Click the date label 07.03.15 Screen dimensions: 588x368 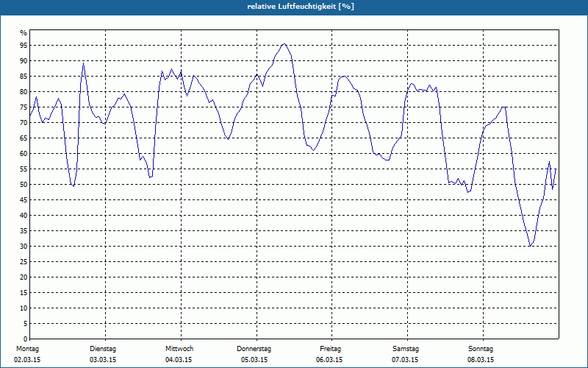[x=405, y=360]
